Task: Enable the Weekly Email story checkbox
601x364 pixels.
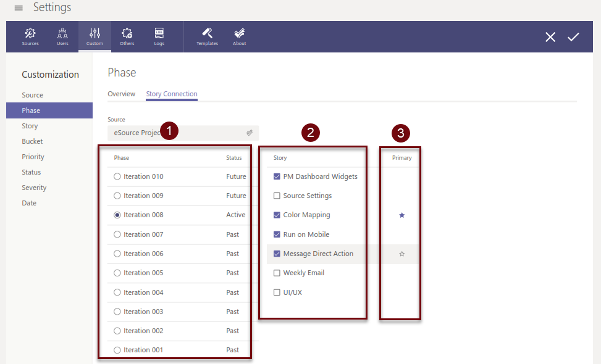Action: 277,273
